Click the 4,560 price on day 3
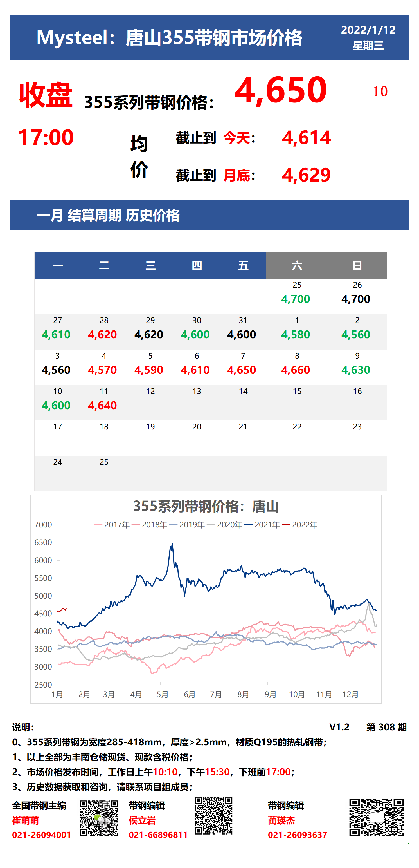 pyautogui.click(x=56, y=370)
